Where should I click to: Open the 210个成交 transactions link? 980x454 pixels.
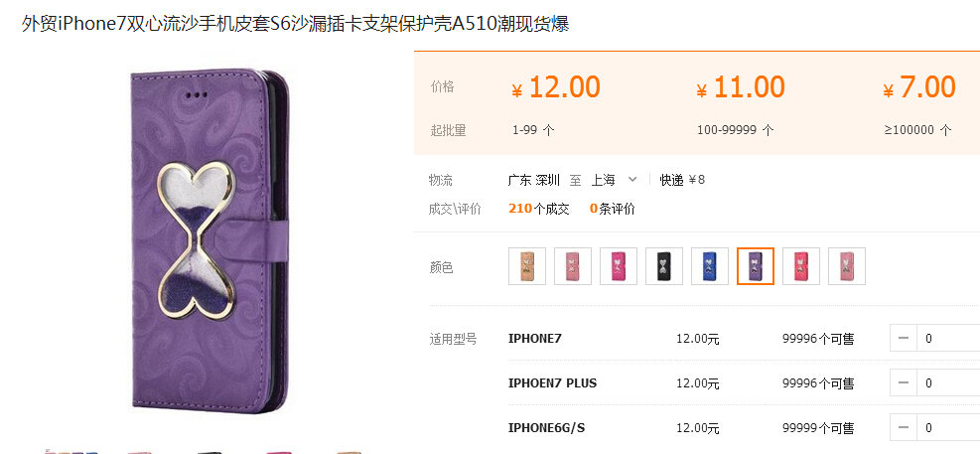tap(539, 209)
